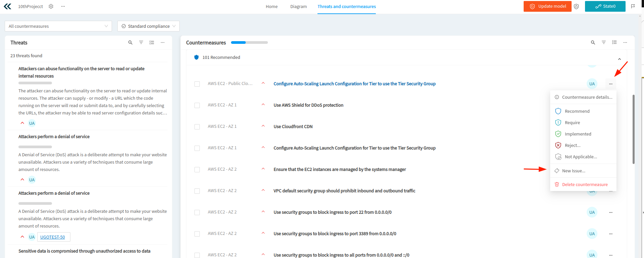Click Update model button
This screenshot has width=644, height=258.
coord(547,6)
